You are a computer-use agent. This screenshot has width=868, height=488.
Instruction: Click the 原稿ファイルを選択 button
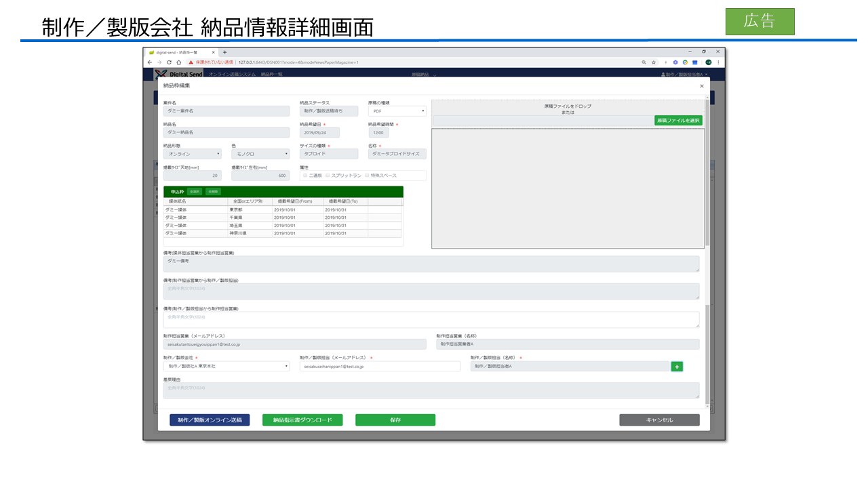point(678,120)
